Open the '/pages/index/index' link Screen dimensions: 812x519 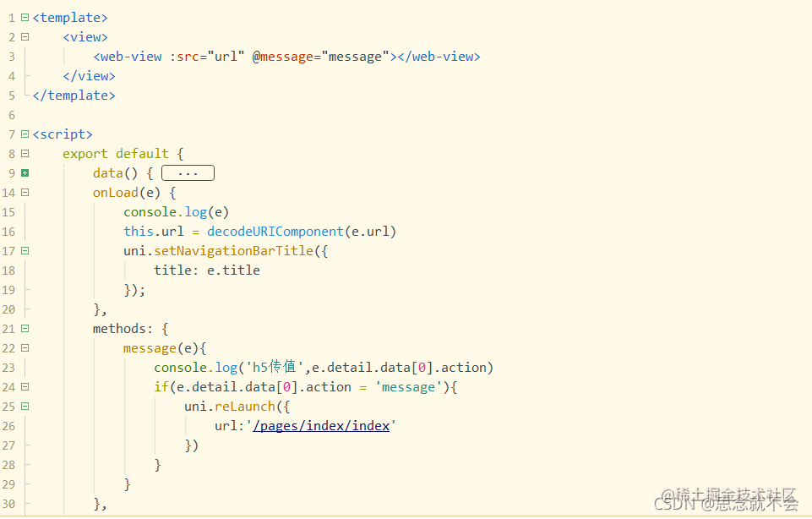point(322,425)
